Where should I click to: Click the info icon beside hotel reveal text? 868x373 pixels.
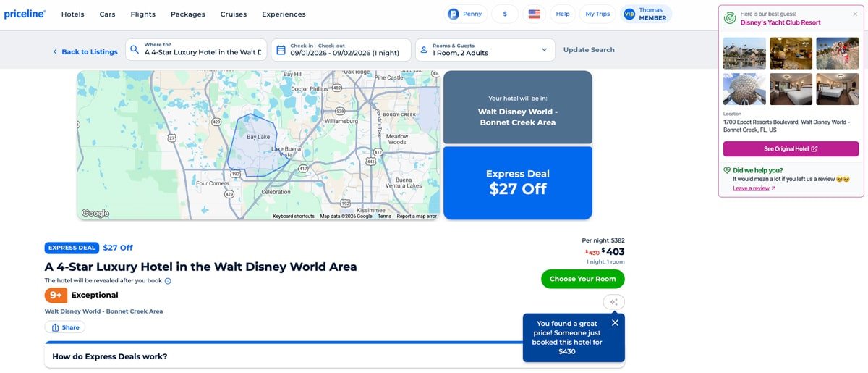168,281
